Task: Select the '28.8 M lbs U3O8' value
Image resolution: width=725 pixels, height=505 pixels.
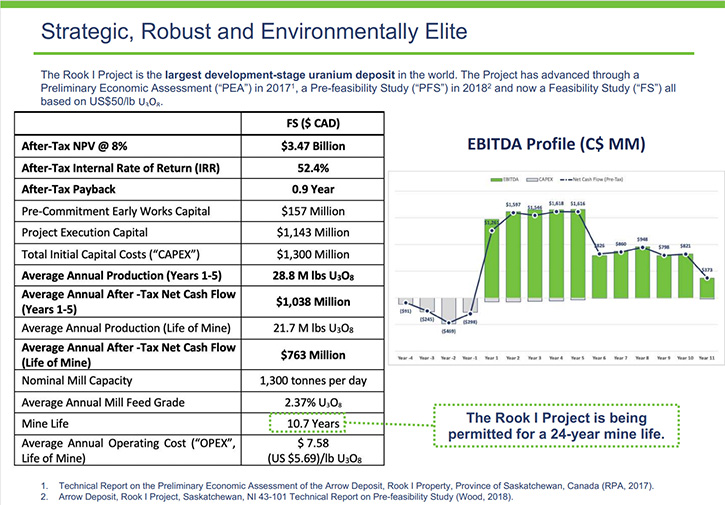Action: pyautogui.click(x=313, y=276)
